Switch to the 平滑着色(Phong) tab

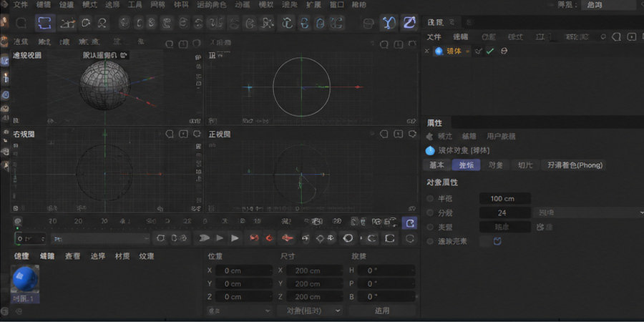pyautogui.click(x=575, y=165)
